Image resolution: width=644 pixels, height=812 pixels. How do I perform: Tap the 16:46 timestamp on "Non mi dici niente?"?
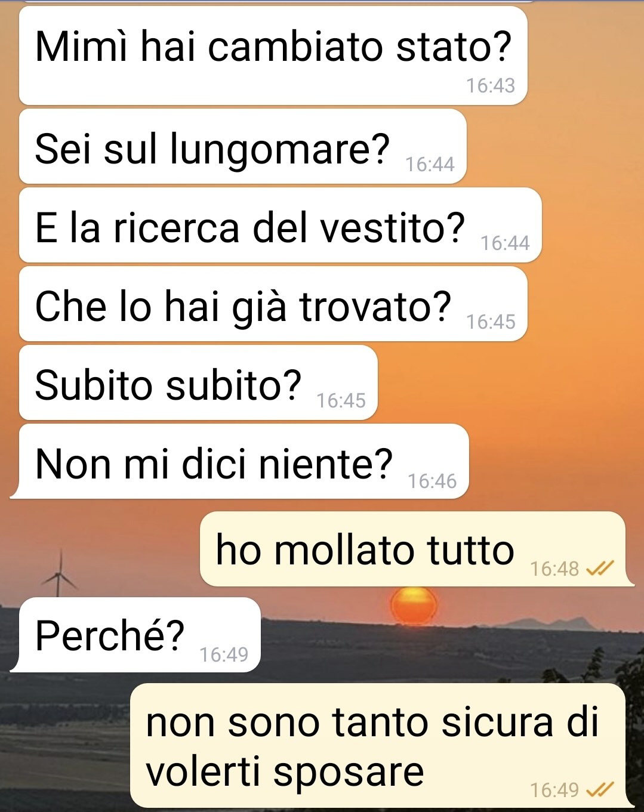coord(432,481)
